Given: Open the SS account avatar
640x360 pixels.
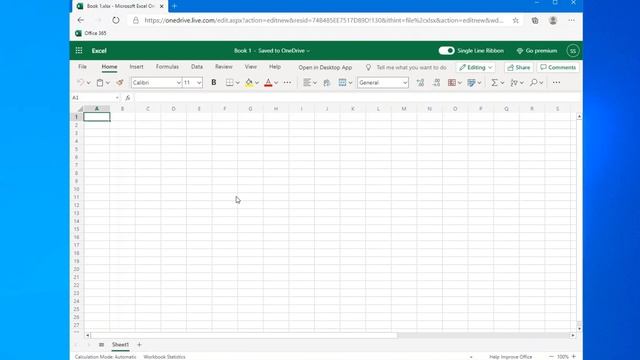Looking at the screenshot, I should click(573, 51).
